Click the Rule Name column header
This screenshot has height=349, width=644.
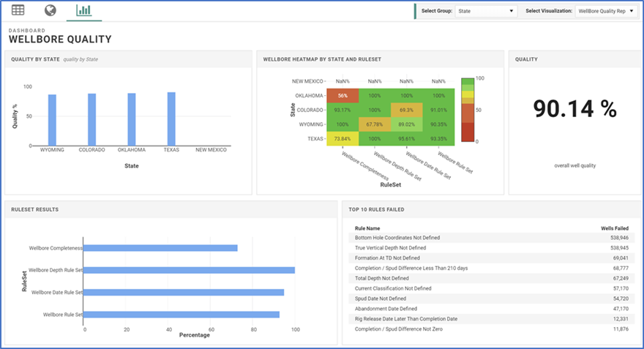click(367, 228)
